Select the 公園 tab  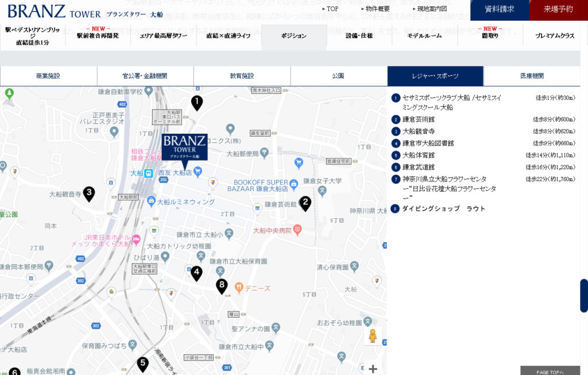pos(339,76)
